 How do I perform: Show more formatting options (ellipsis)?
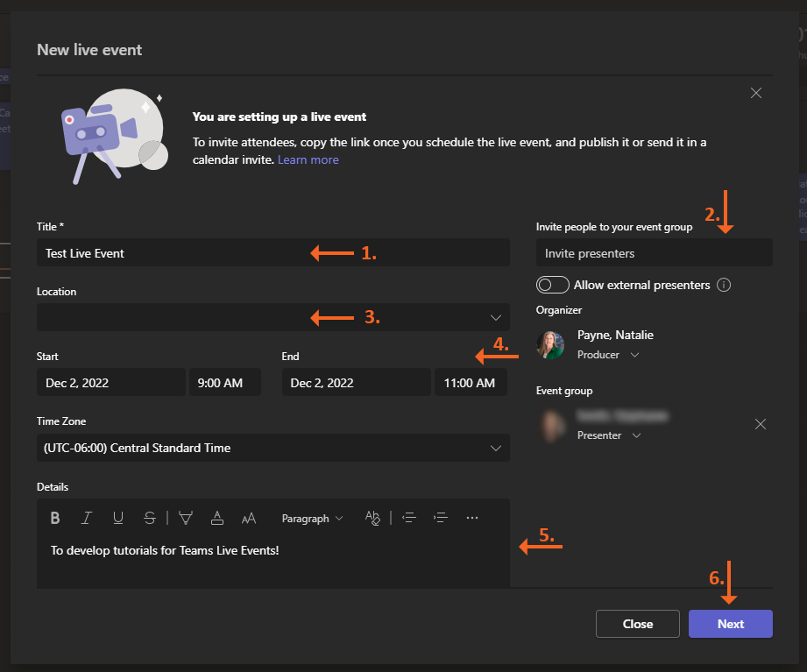472,518
